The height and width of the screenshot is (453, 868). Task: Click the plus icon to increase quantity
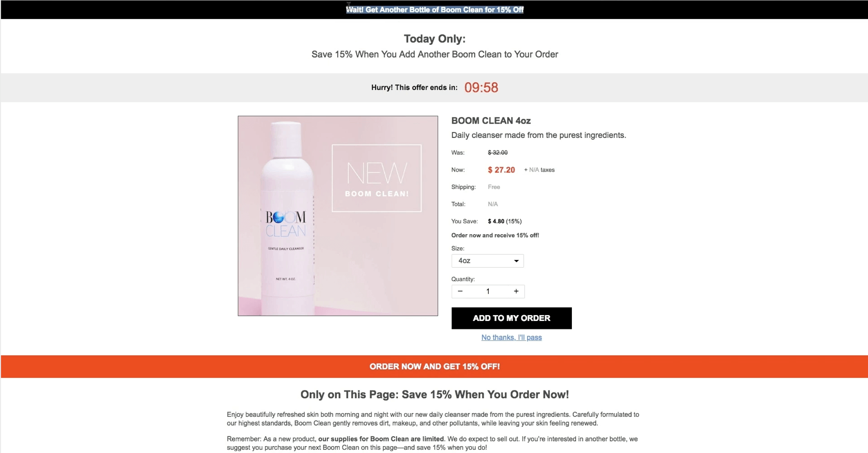pyautogui.click(x=516, y=291)
